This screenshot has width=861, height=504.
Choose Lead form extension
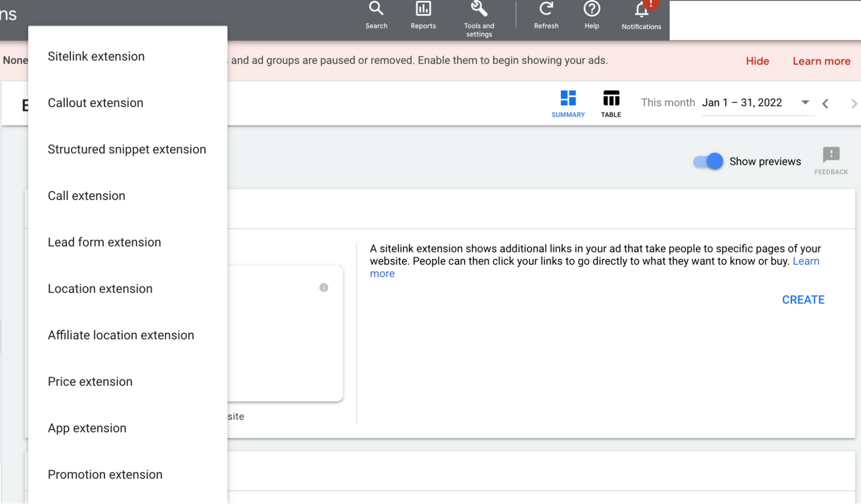pos(127,242)
